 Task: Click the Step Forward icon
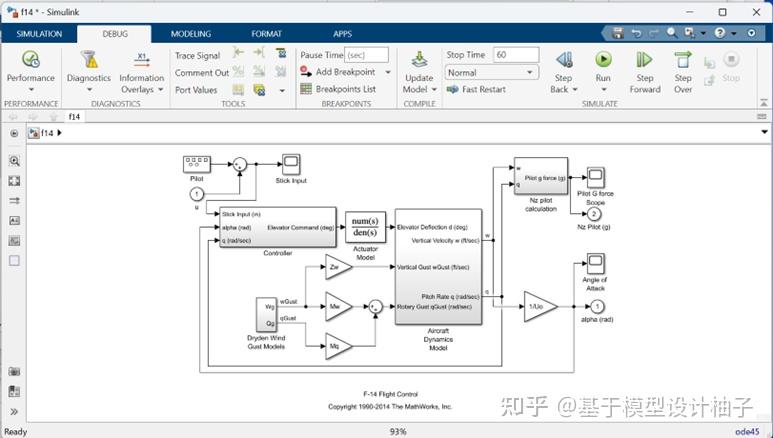(x=644, y=60)
